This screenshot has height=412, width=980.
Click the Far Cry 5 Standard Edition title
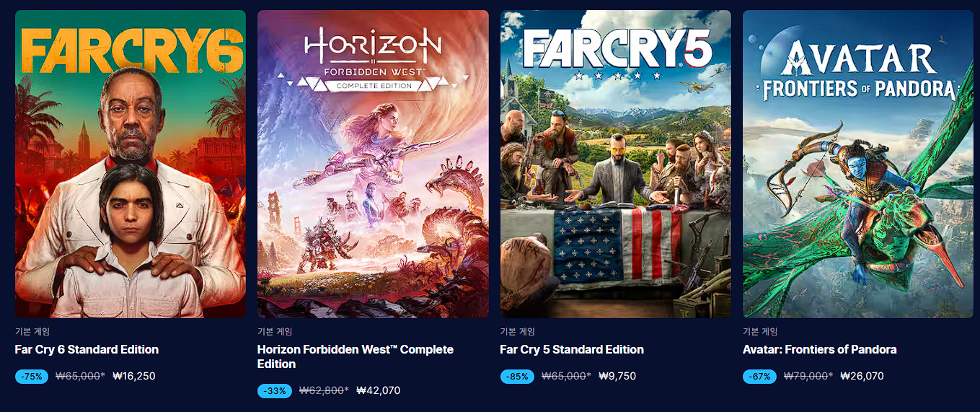(x=572, y=349)
